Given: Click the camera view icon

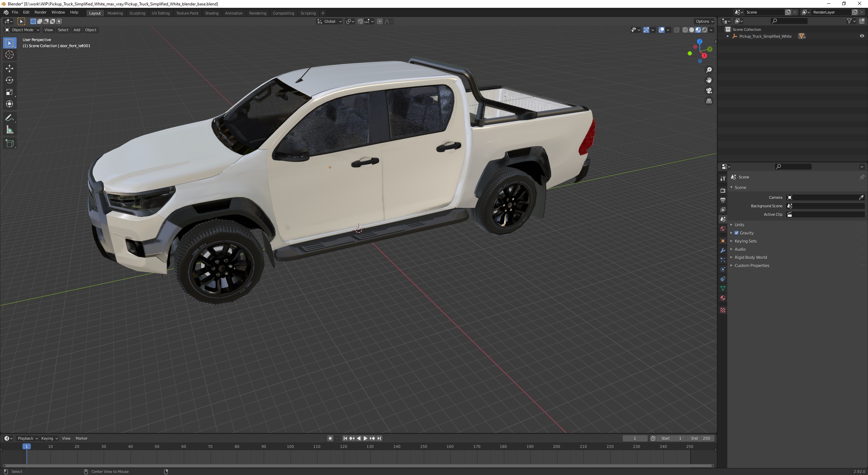Looking at the screenshot, I should (x=709, y=91).
